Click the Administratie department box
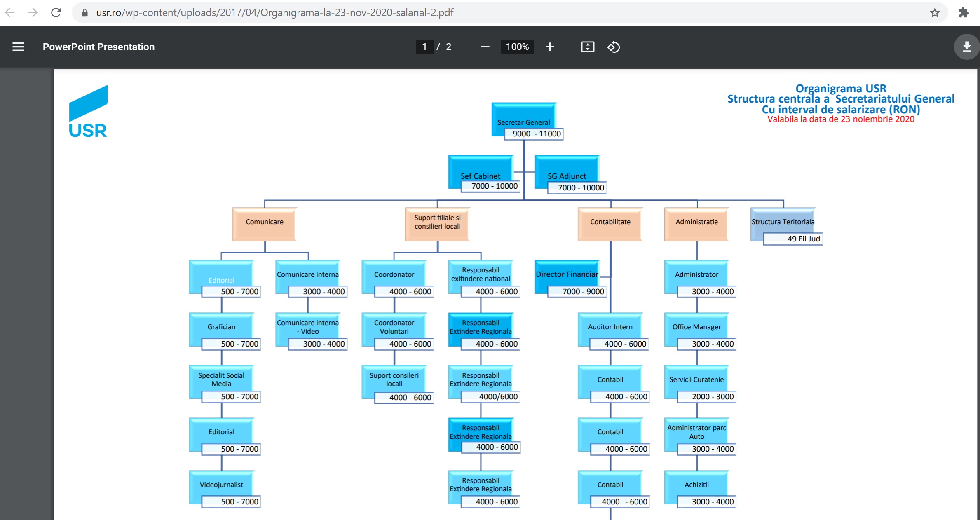The height and width of the screenshot is (520, 980). coord(696,224)
